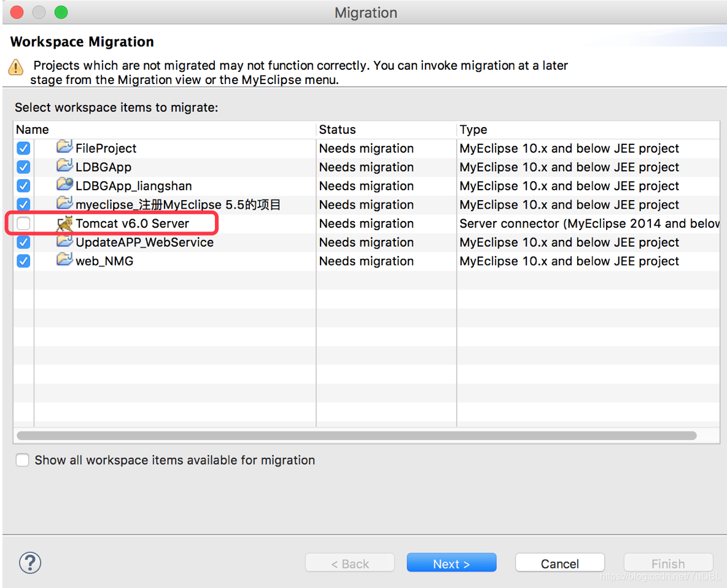The width and height of the screenshot is (727, 588).
Task: Select the Tomcat v6.0 Server row name
Action: (132, 223)
